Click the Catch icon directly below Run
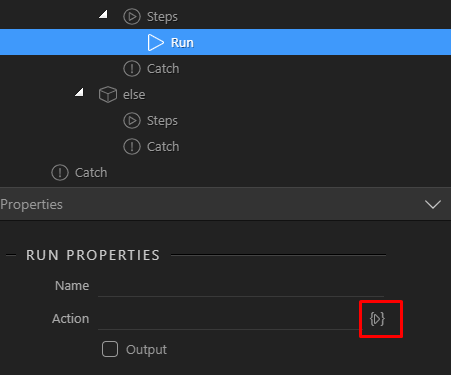451x375 pixels. coord(132,69)
